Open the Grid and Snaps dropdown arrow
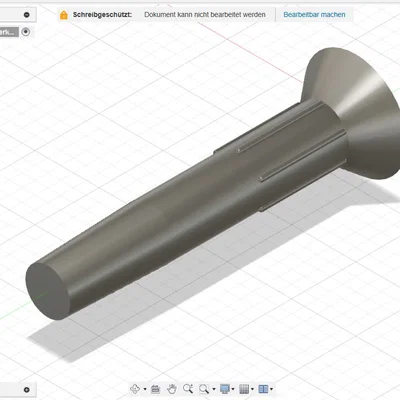This screenshot has height=400, width=400. coord(252,389)
